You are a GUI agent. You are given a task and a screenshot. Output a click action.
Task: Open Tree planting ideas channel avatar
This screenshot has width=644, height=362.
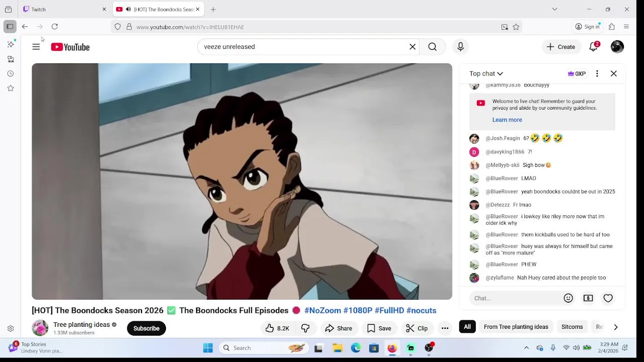40,328
